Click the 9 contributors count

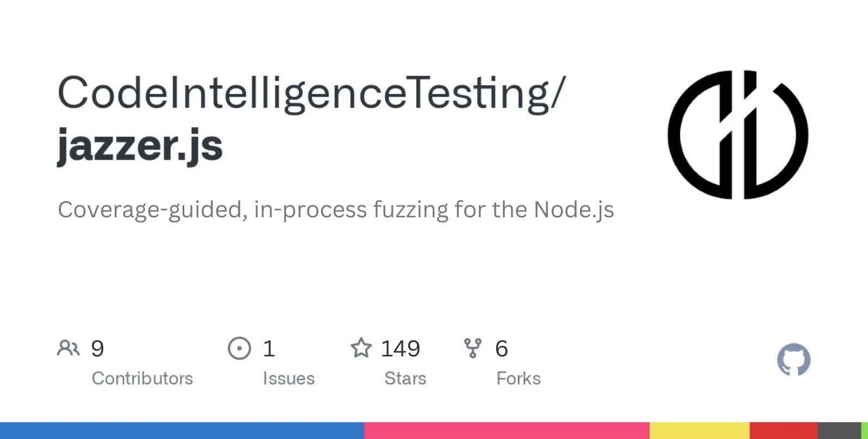point(97,348)
